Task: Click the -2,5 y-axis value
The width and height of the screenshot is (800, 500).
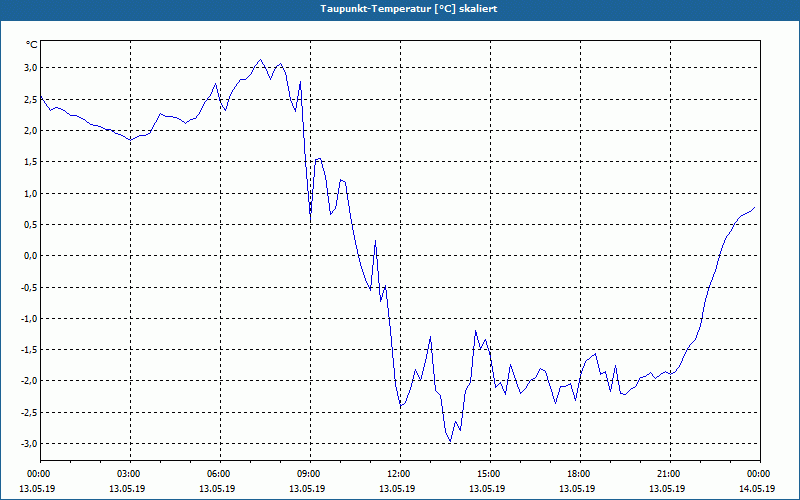Action: click(x=29, y=412)
